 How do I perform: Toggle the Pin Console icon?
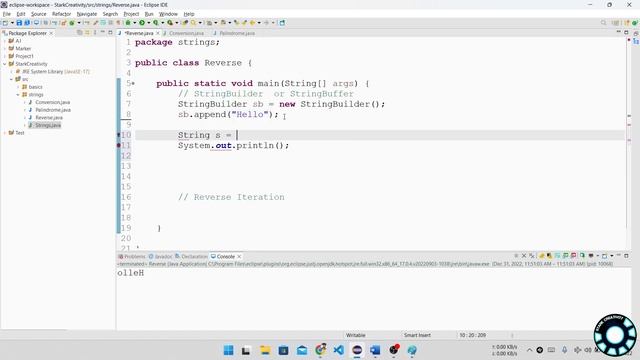582,256
